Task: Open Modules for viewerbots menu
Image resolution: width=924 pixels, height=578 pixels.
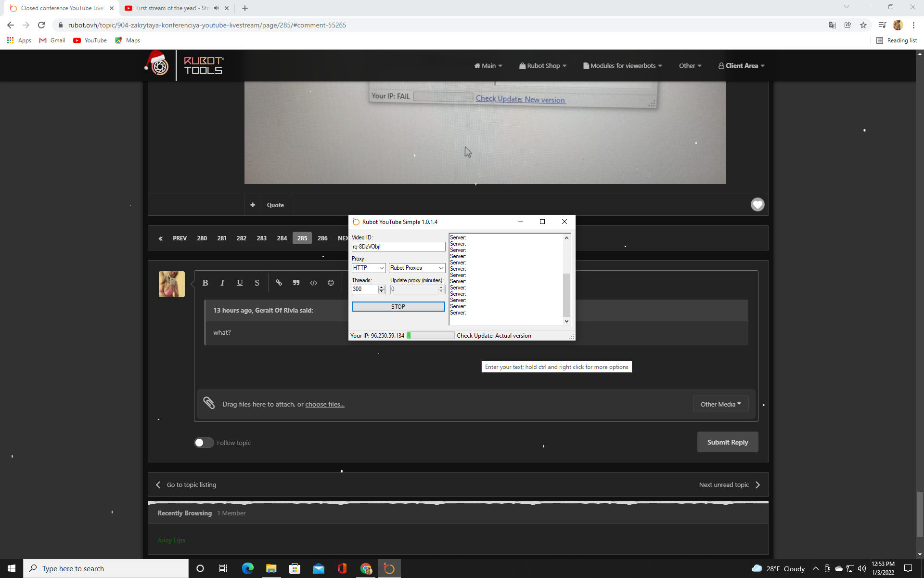Action: pos(623,66)
